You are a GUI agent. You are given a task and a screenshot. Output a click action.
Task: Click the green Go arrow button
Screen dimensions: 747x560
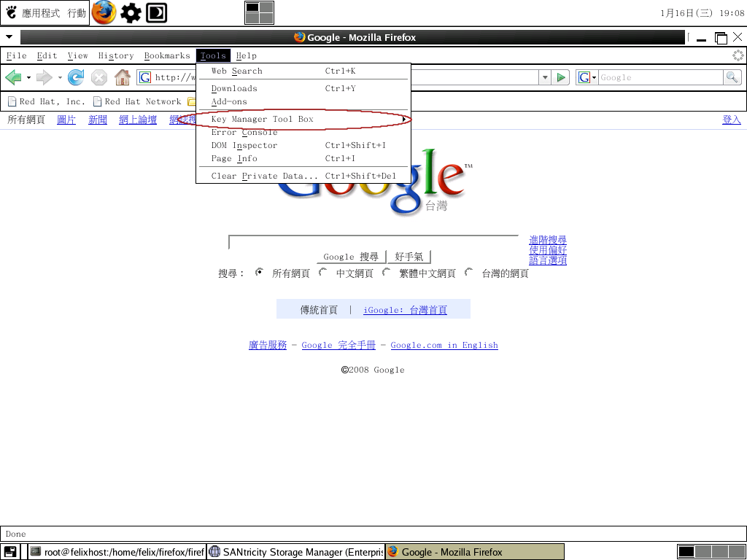[561, 77]
